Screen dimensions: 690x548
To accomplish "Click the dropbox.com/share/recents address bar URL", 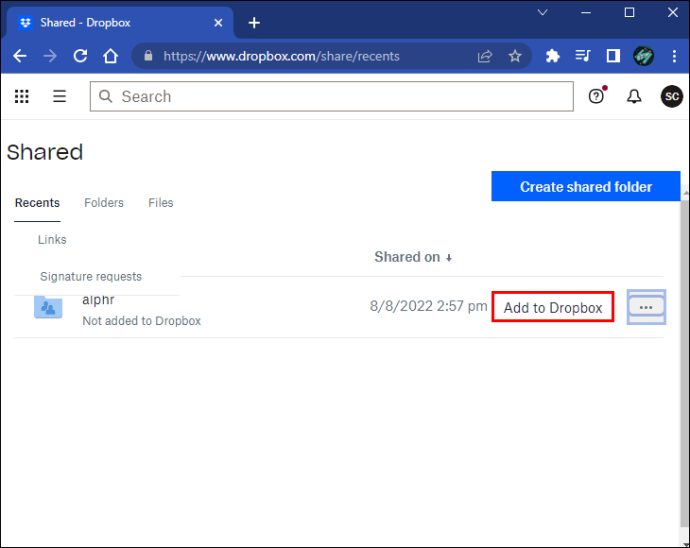I will (x=282, y=56).
